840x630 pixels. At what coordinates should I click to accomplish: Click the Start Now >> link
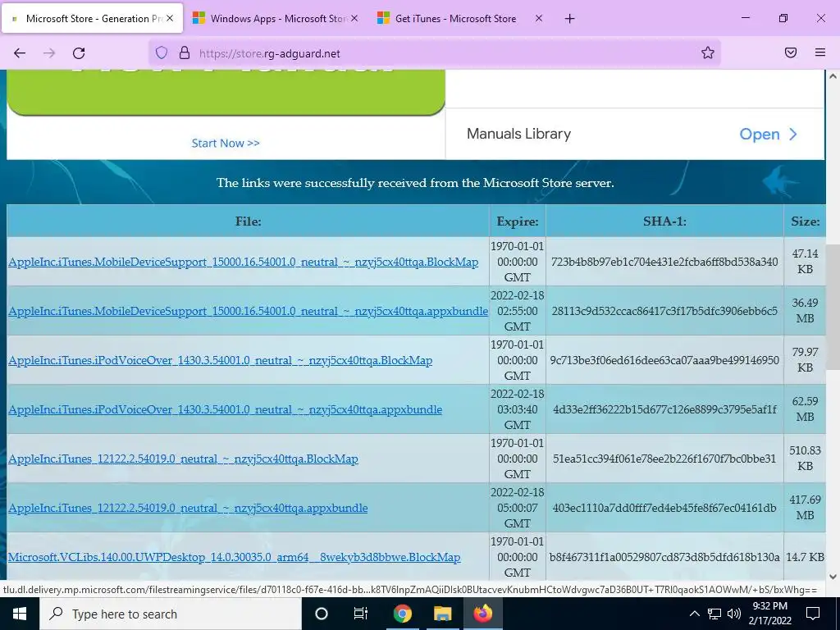226,143
